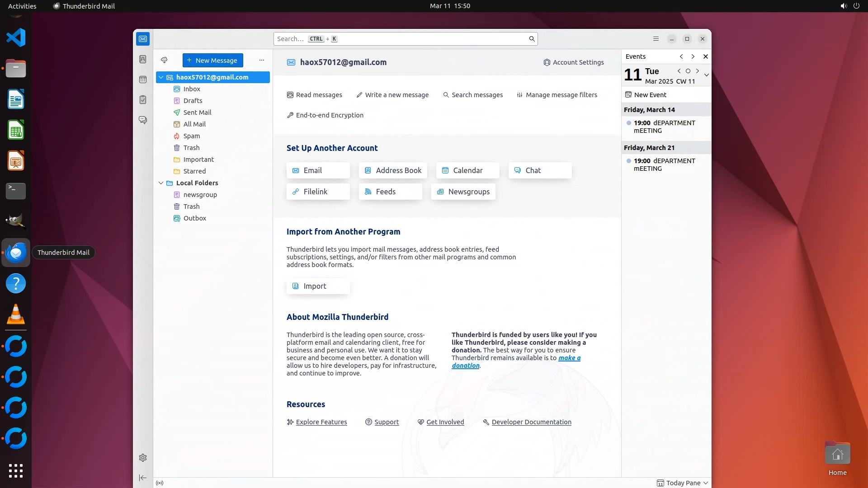Open the Address Book space icon
This screenshot has width=868, height=488.
143,59
